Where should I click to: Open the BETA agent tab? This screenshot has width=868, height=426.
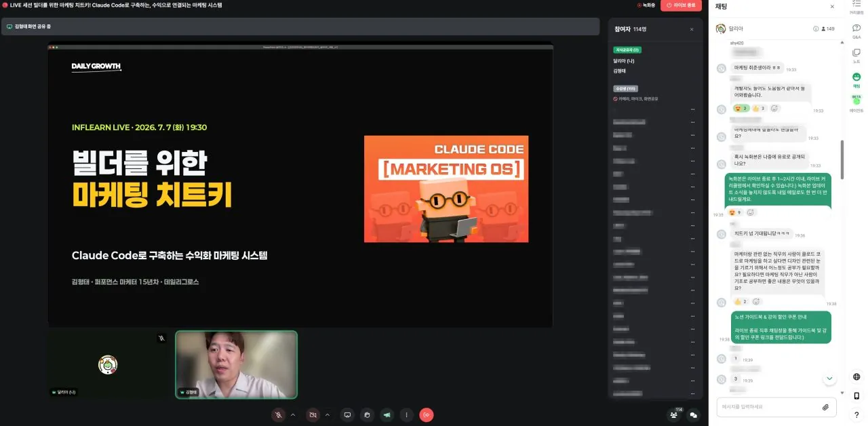pos(856,104)
